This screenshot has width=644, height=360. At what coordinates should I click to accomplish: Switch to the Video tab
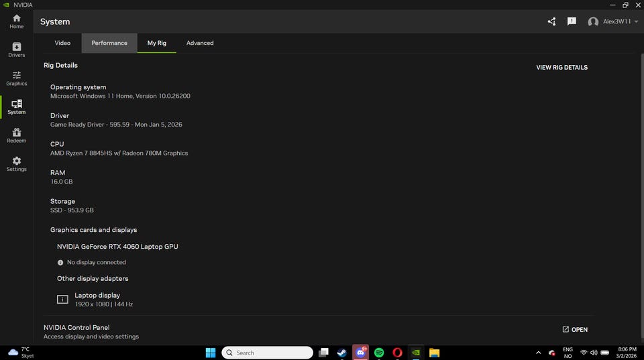tap(62, 43)
